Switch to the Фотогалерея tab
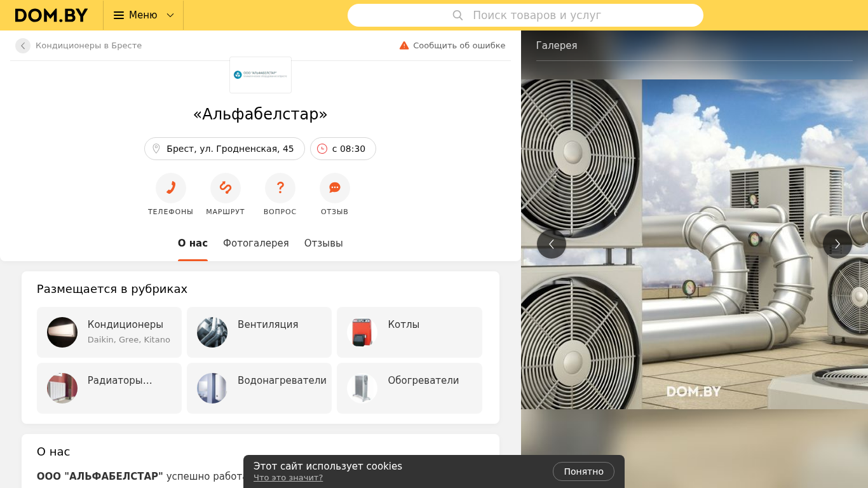 [256, 243]
